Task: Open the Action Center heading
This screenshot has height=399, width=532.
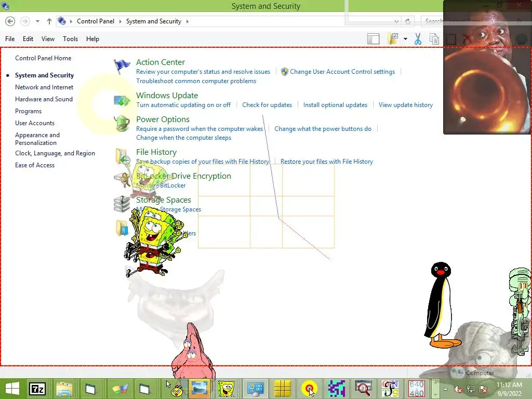Action: click(161, 62)
